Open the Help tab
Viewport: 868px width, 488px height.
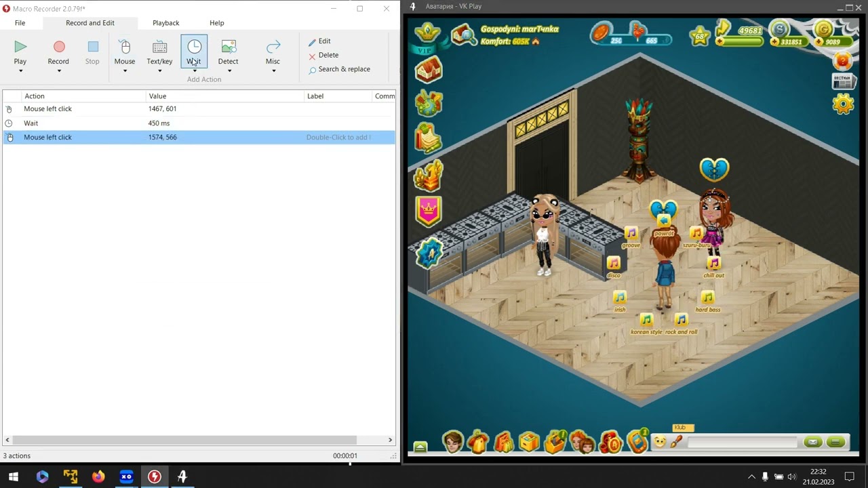pyautogui.click(x=217, y=23)
